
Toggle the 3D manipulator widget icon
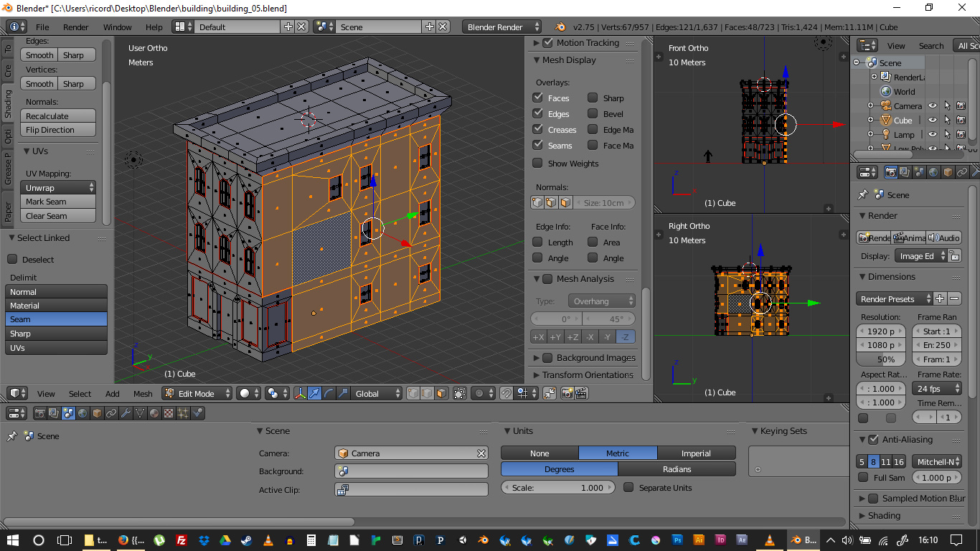(x=301, y=393)
